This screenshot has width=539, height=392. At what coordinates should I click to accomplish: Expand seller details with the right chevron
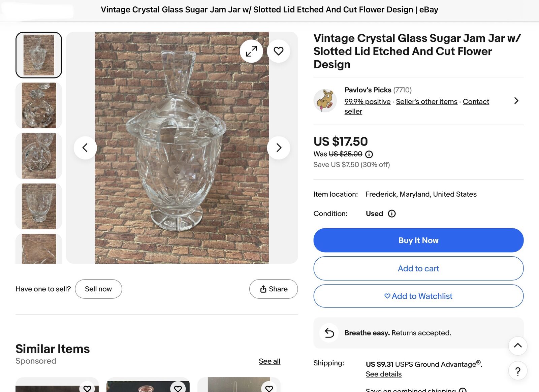pyautogui.click(x=516, y=101)
